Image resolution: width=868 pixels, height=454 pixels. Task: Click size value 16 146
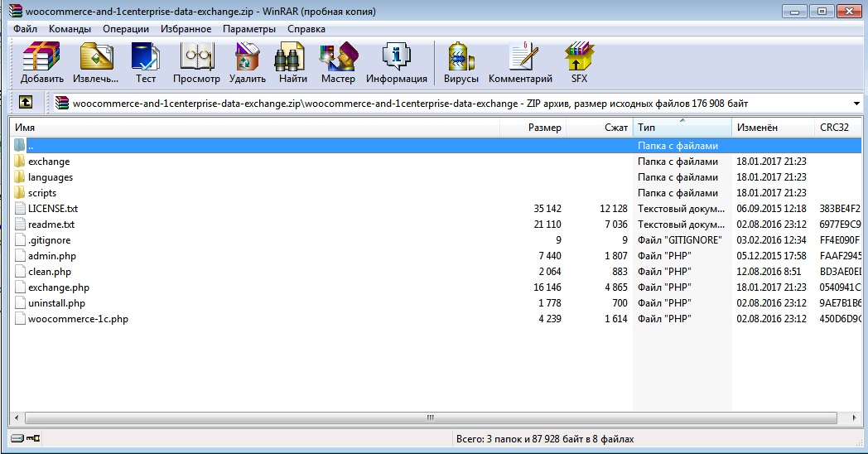(x=547, y=287)
